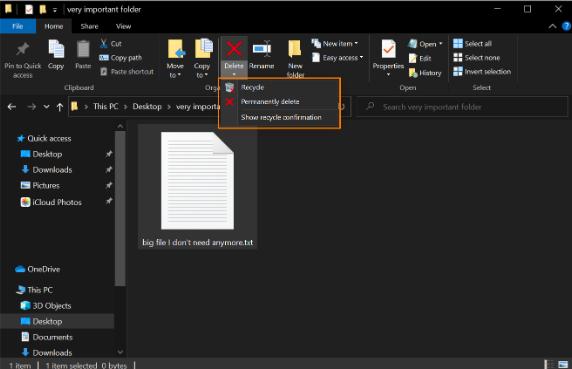Click Invert selection
Viewport: 572px width, 369px height.
(x=482, y=72)
